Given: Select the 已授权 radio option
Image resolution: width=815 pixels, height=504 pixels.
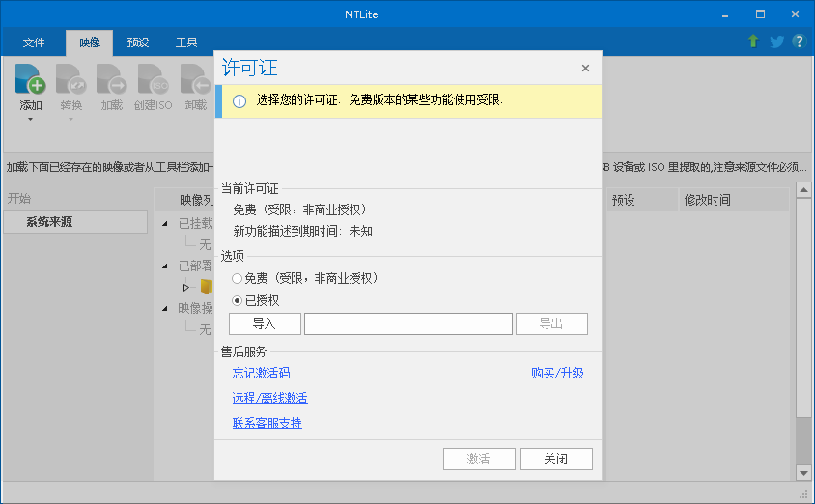Looking at the screenshot, I should (237, 300).
